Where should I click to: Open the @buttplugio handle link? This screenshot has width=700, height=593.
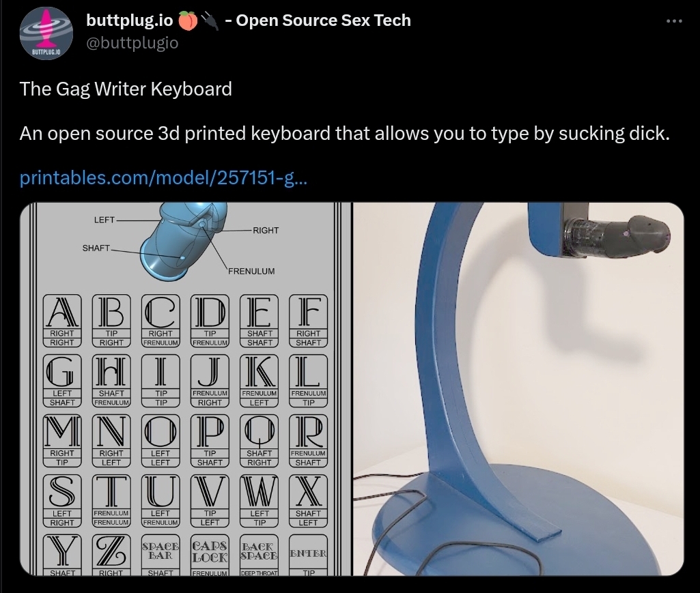(x=132, y=43)
